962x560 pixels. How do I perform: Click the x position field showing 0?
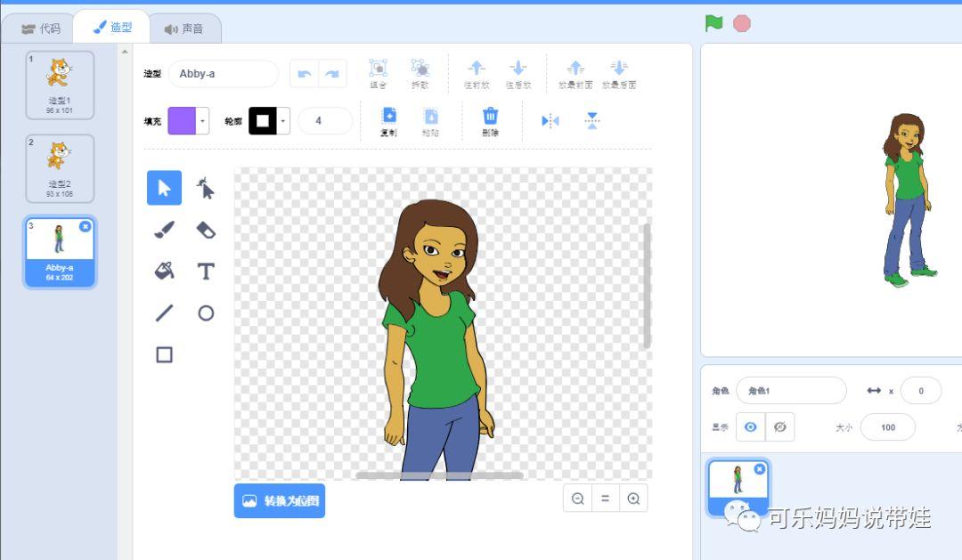[921, 391]
